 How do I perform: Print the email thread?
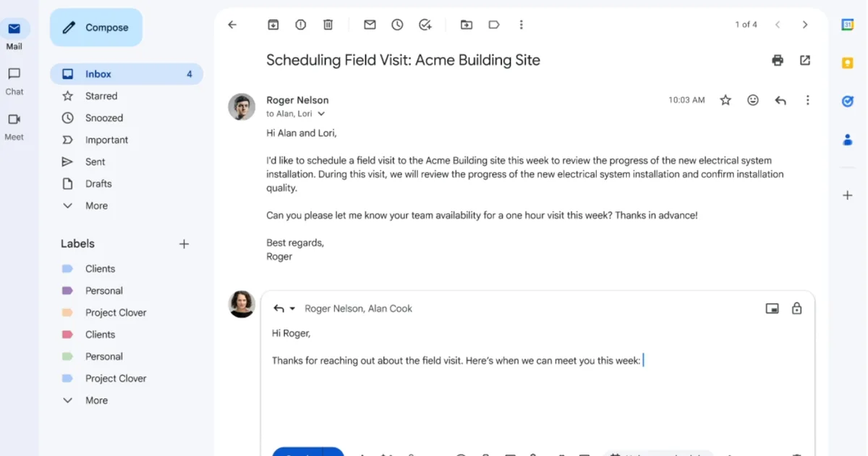[x=778, y=60]
